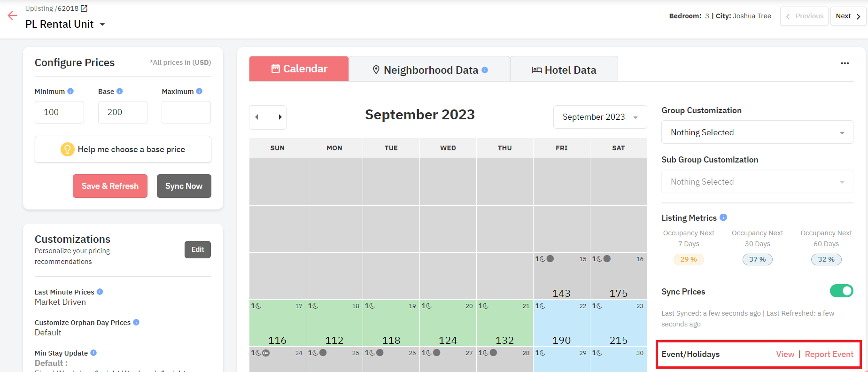Click the Edit customizations button
Screen dimensions: 868x372
click(198, 249)
